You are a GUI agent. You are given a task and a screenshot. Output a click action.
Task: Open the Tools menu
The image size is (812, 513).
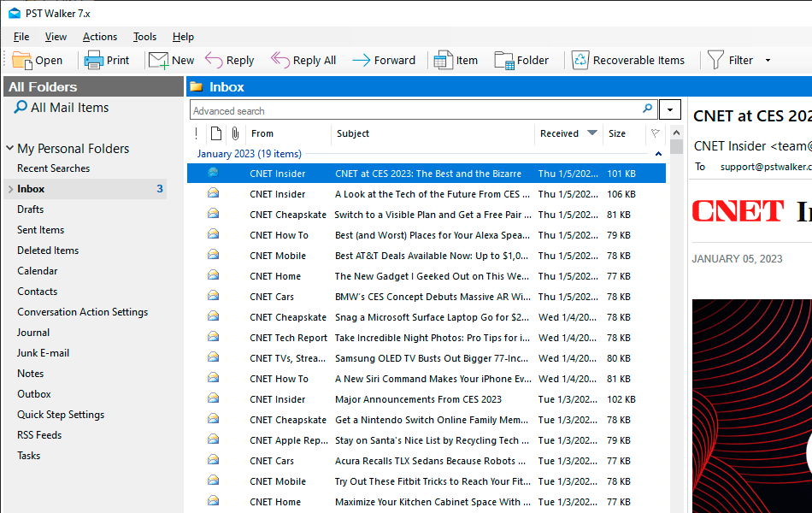pyautogui.click(x=144, y=37)
